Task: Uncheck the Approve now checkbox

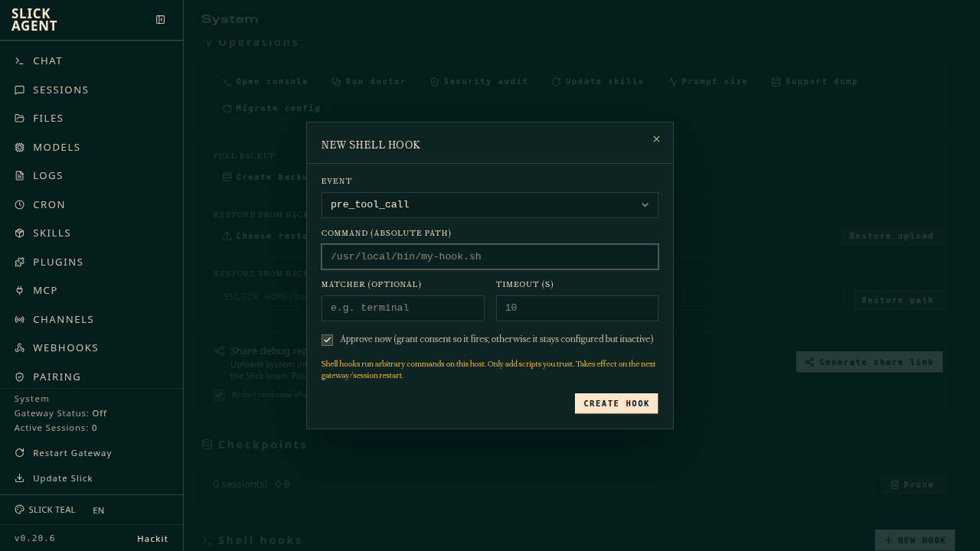Action: [328, 340]
